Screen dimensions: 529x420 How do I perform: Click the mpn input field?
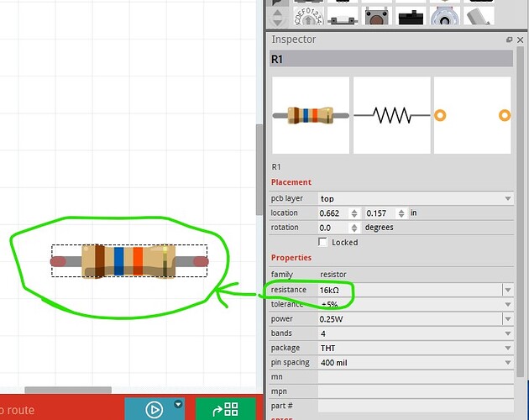point(414,391)
